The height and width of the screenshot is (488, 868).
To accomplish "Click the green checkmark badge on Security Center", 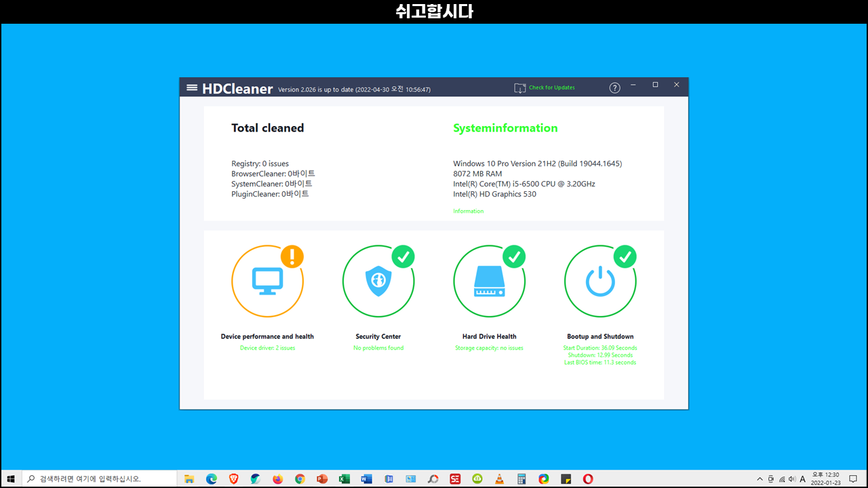I will point(403,256).
